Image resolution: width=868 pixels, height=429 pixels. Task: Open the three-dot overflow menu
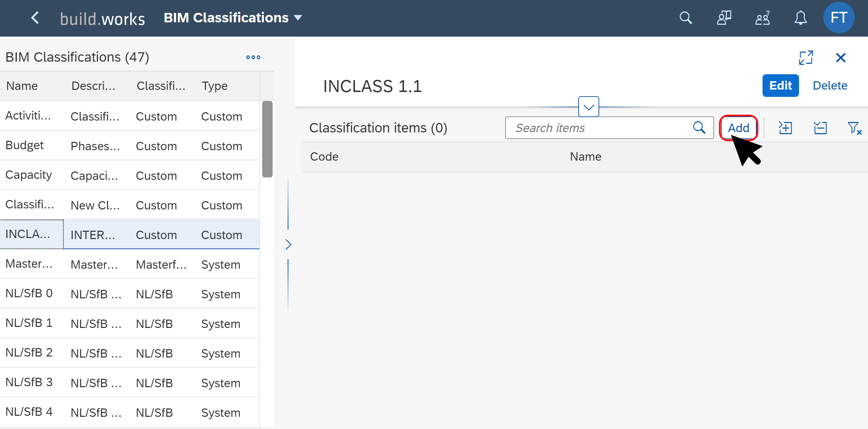tap(253, 58)
